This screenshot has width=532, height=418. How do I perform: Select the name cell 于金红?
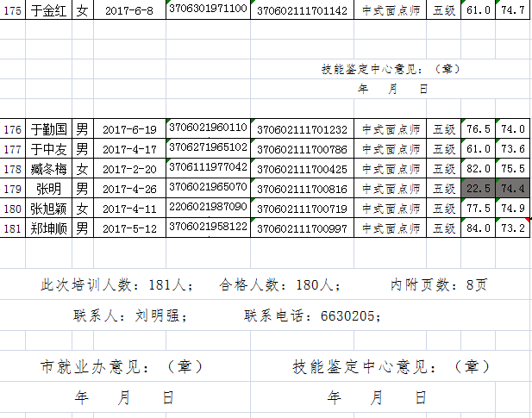point(48,10)
